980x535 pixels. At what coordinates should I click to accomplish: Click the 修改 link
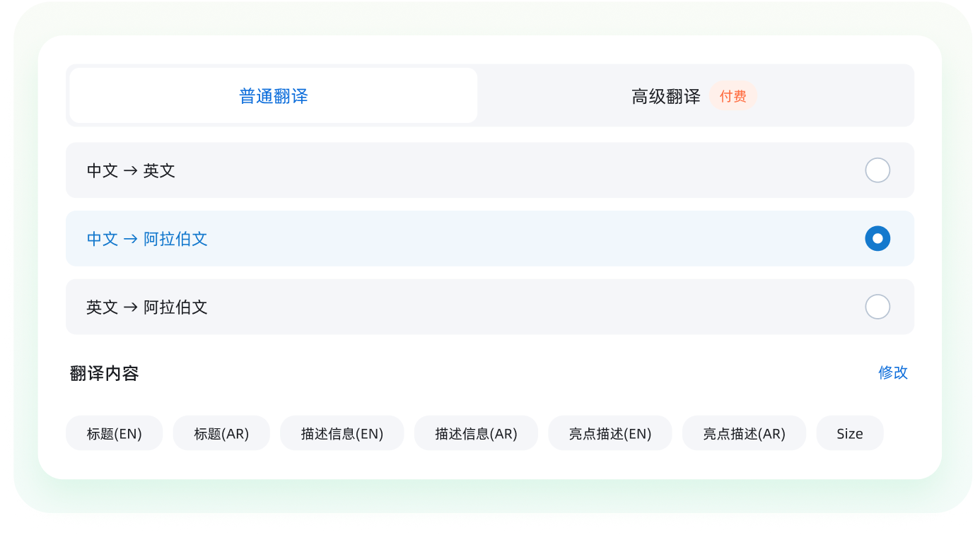point(893,372)
